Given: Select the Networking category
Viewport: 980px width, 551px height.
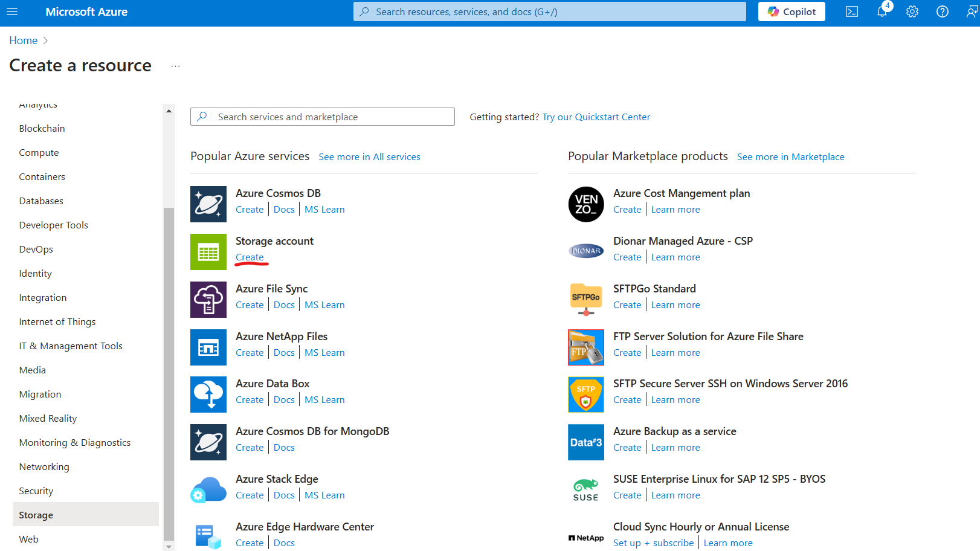Looking at the screenshot, I should click(x=44, y=467).
